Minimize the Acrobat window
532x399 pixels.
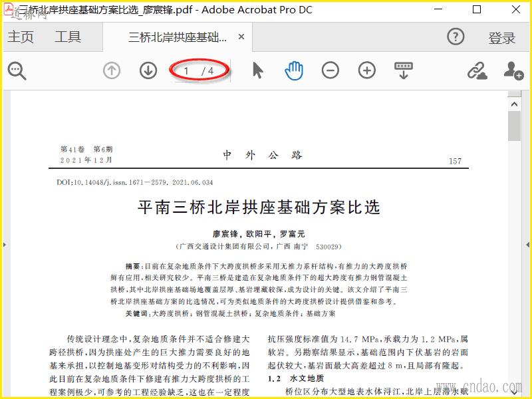tap(438, 9)
